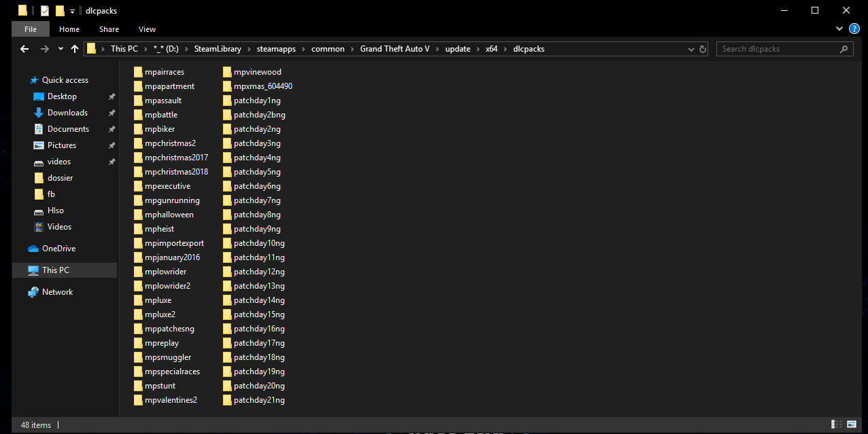
Task: Jump to SteamLibrary in the address bar
Action: 218,49
